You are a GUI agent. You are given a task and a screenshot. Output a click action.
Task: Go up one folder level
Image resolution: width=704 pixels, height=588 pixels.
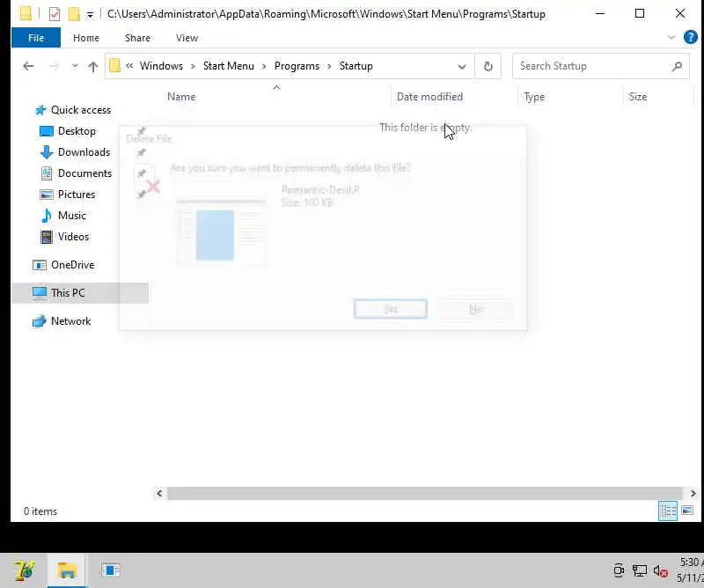[93, 67]
